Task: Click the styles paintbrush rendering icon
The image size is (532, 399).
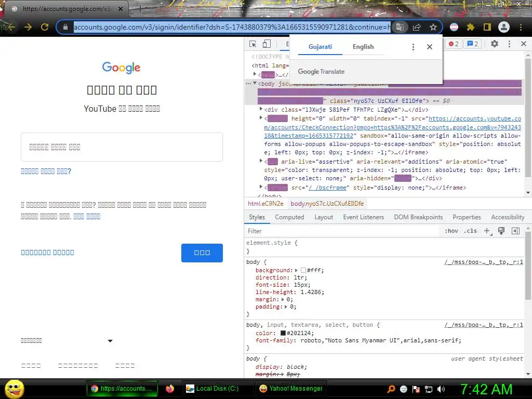Action: [501, 231]
